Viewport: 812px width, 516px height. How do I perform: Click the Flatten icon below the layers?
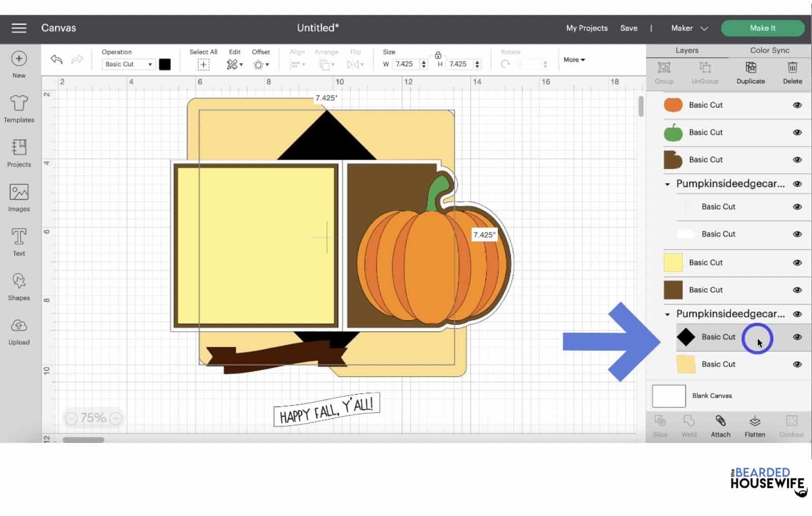[754, 426]
